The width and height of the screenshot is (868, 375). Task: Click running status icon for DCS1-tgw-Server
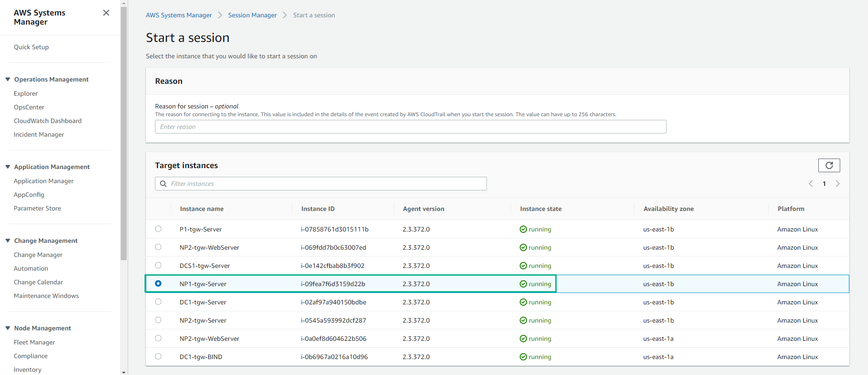(x=523, y=266)
